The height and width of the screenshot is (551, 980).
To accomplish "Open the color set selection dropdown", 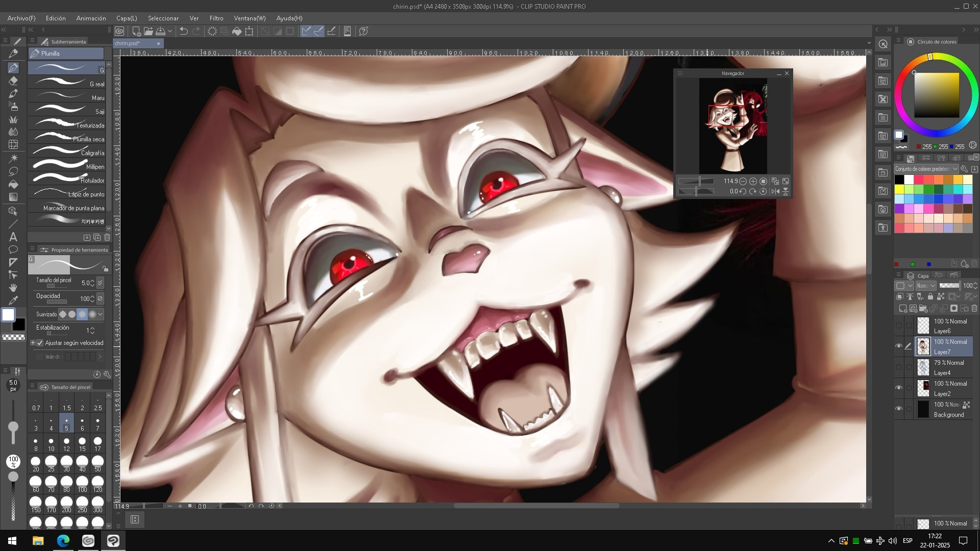I will click(926, 169).
